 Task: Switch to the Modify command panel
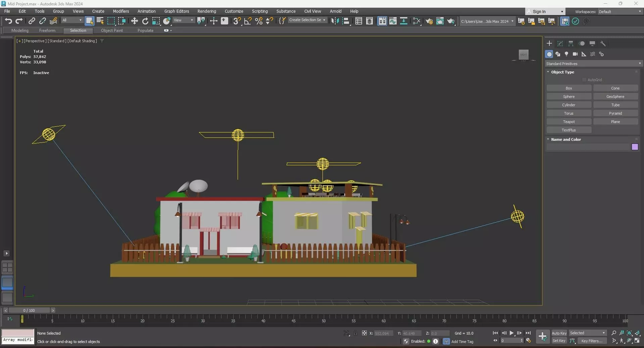pyautogui.click(x=560, y=44)
